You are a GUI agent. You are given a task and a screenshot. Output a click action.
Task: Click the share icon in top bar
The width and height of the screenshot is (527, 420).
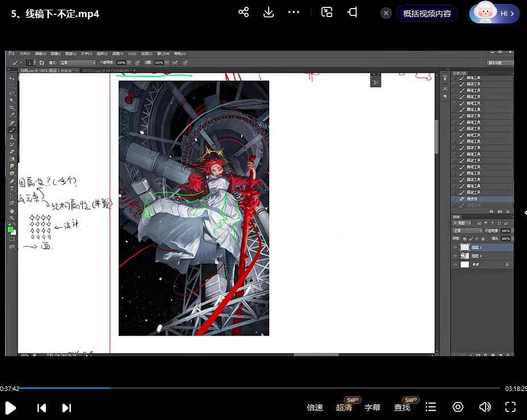pos(244,13)
